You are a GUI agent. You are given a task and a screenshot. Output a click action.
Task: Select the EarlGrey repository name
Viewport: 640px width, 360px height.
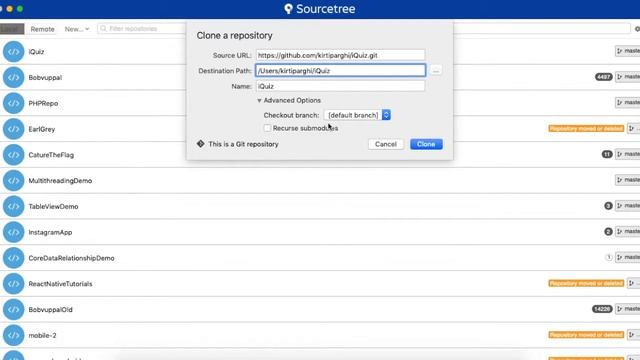42,129
